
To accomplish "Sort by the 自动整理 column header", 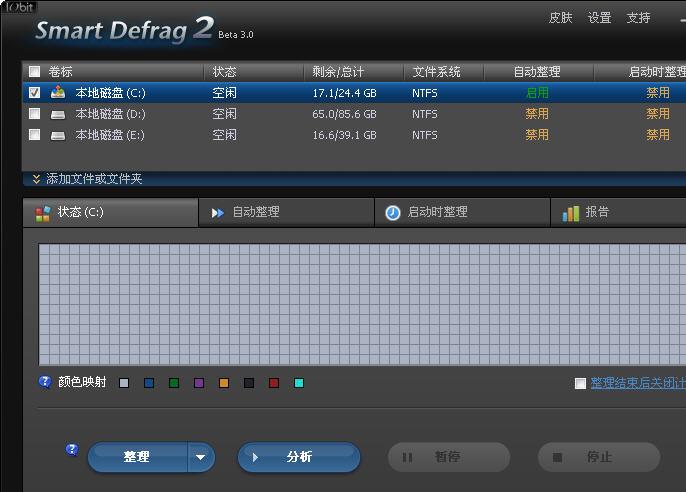I will tap(538, 71).
